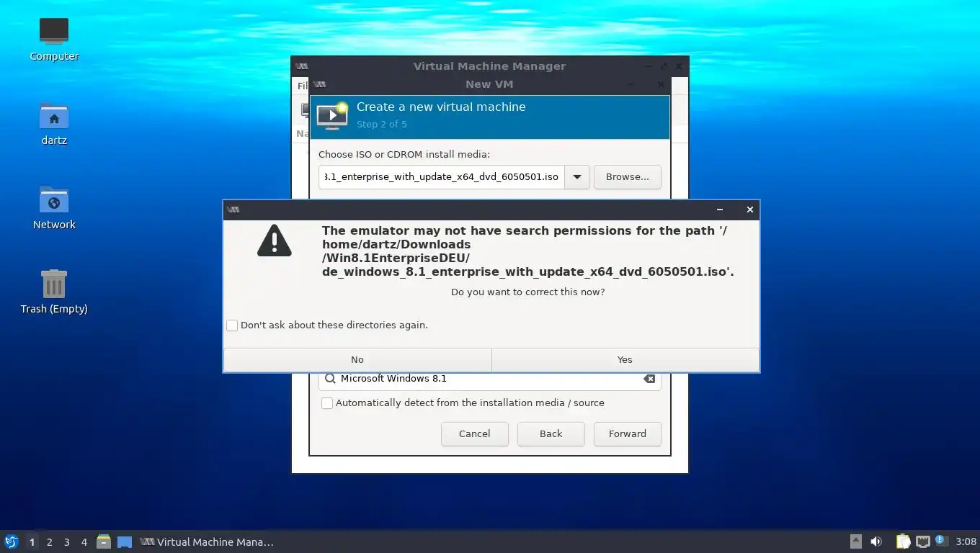Go Back in the New VM wizard
980x553 pixels.
pyautogui.click(x=551, y=433)
